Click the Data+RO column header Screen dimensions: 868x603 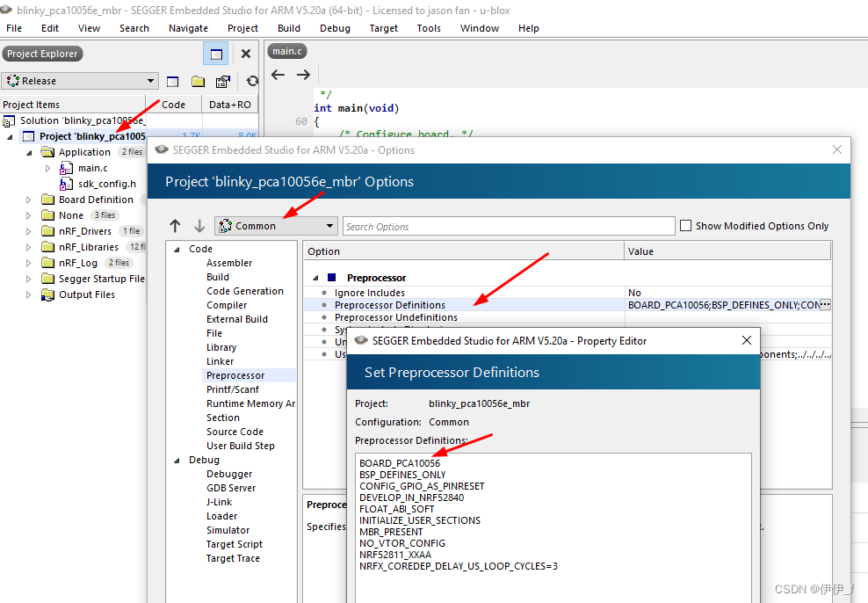(x=230, y=105)
